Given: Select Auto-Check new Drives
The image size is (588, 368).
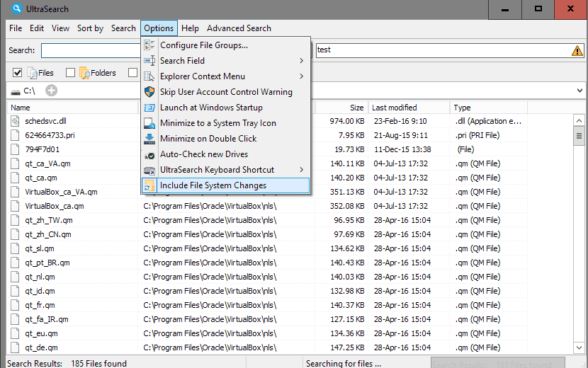Looking at the screenshot, I should click(226, 154).
